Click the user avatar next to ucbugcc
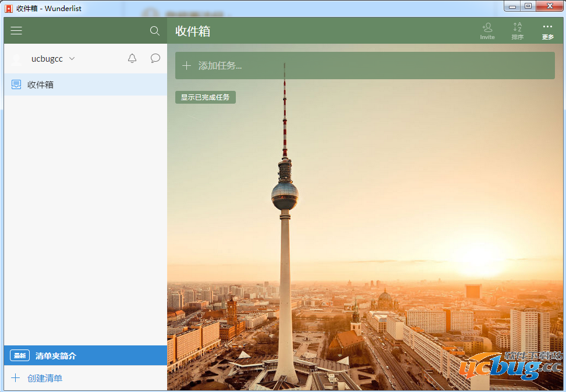Viewport: 566px width, 392px height. click(x=17, y=59)
